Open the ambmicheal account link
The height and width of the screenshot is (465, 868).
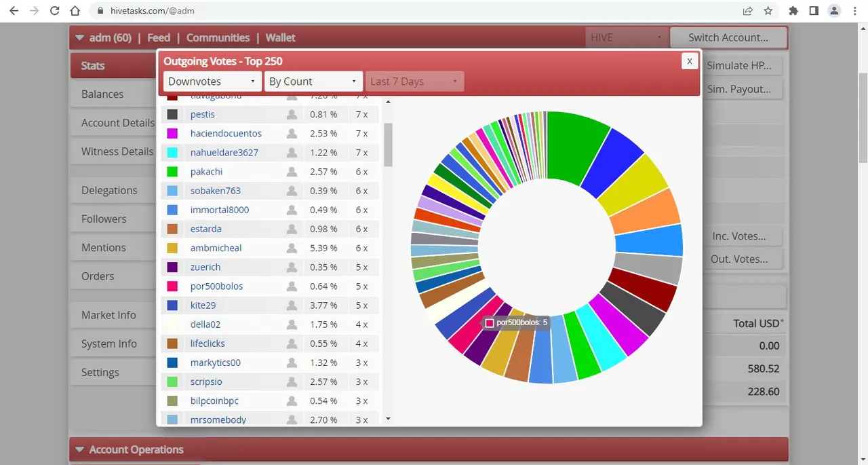[216, 248]
